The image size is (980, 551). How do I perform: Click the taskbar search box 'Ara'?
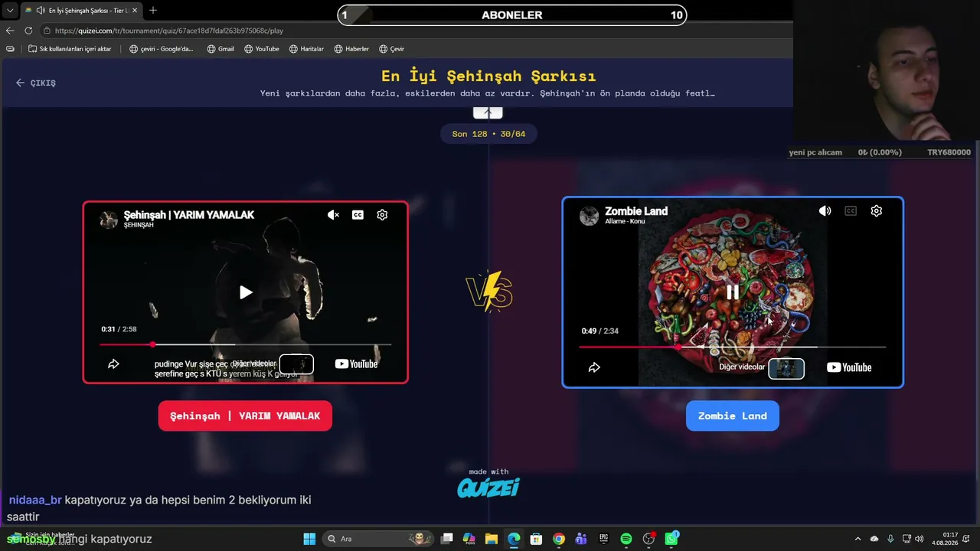click(x=378, y=539)
